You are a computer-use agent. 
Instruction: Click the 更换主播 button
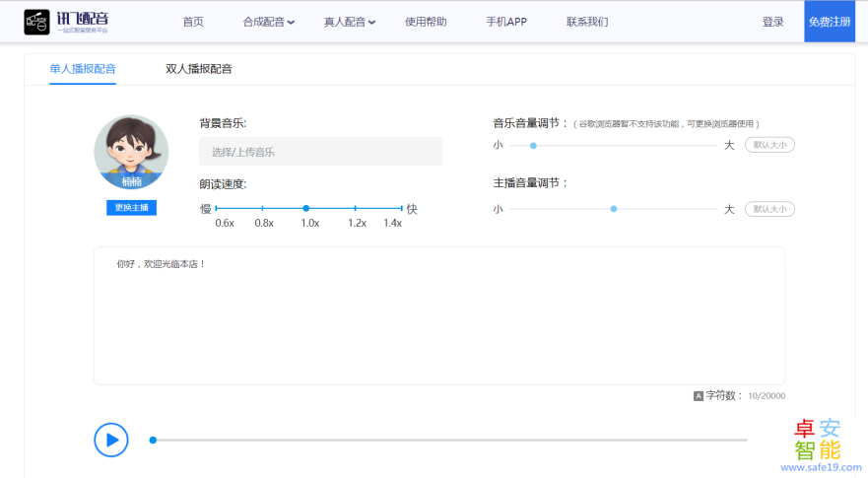coord(131,208)
